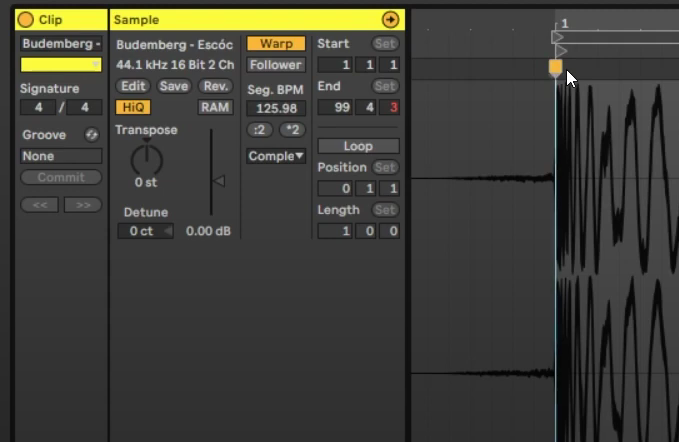Click the Seg. BPM value 125.98
This screenshot has width=679, height=442.
[276, 108]
